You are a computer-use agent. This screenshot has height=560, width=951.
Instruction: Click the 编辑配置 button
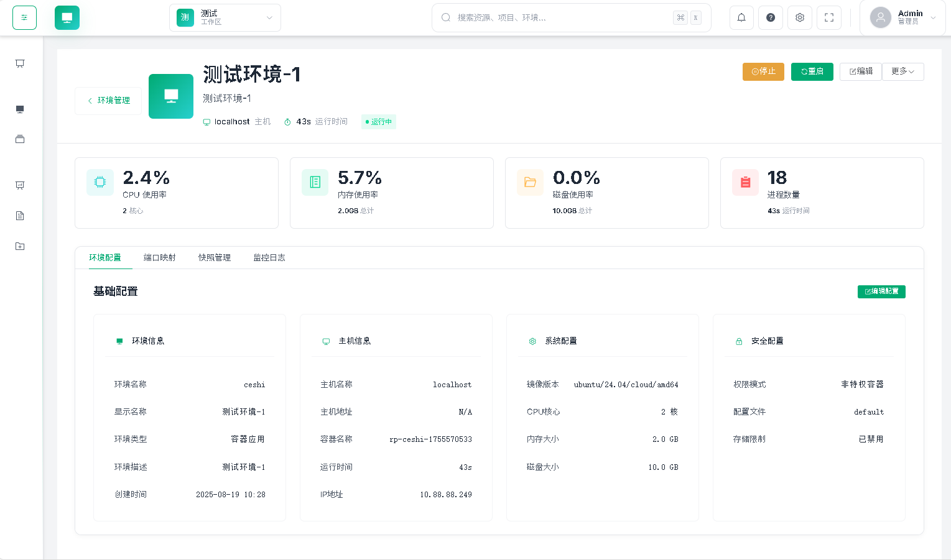tap(881, 291)
